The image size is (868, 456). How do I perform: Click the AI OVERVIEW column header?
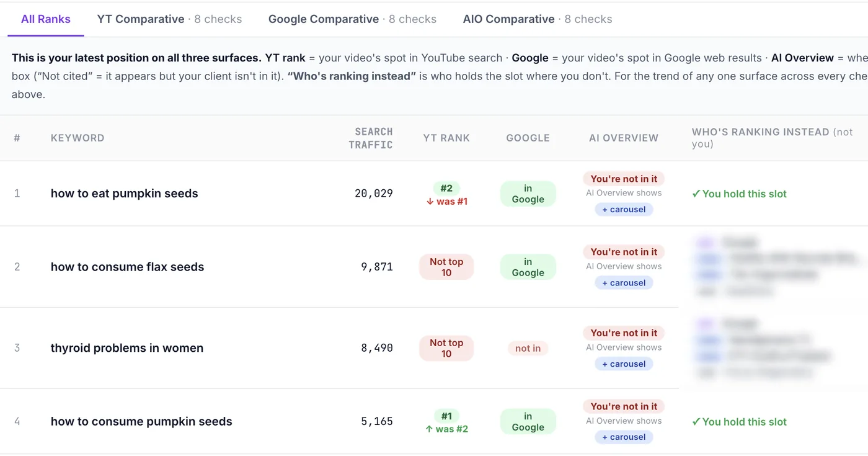(x=624, y=138)
